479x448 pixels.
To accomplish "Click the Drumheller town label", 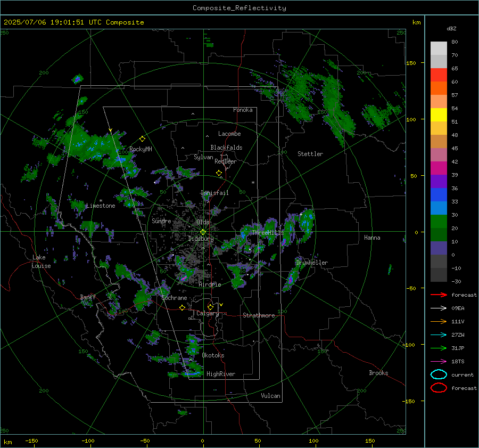I will (x=312, y=263).
